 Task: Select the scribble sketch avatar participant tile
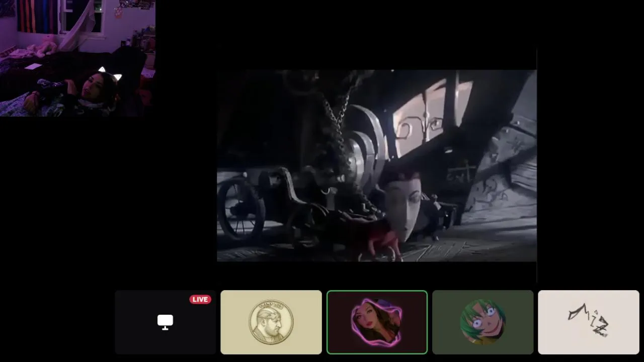(x=589, y=322)
